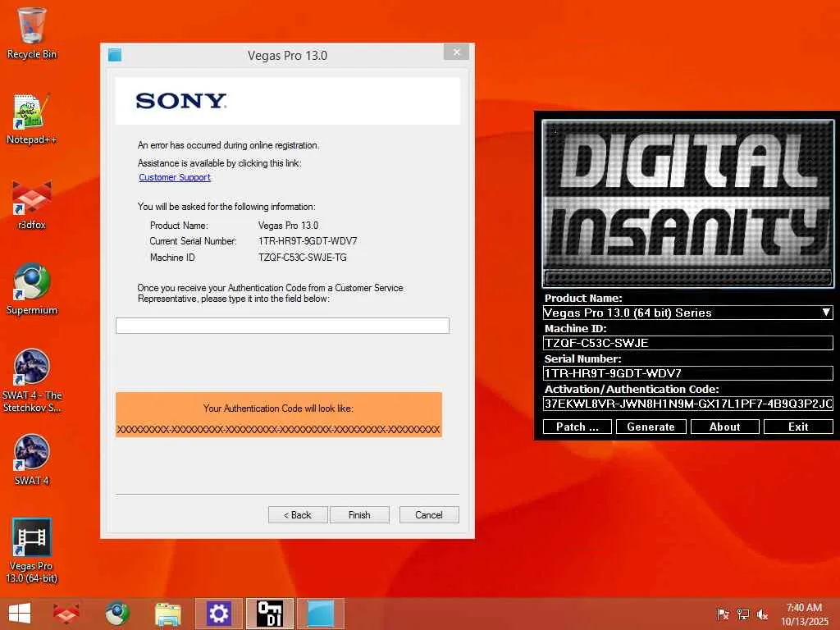Click the Exit button in keygen
The width and height of the screenshot is (840, 630).
(798, 427)
